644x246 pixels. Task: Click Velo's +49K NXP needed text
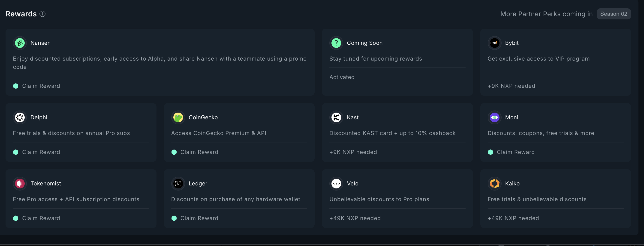[355, 218]
